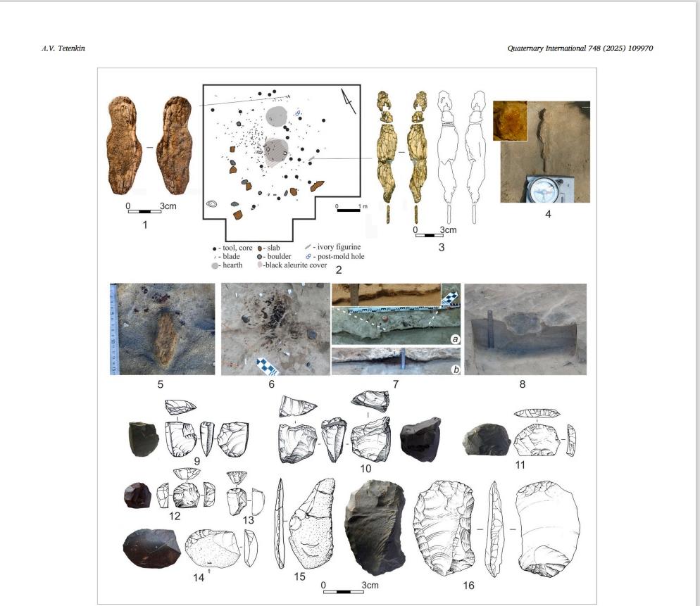Click the black aleurite cover legend symbol

(261, 265)
